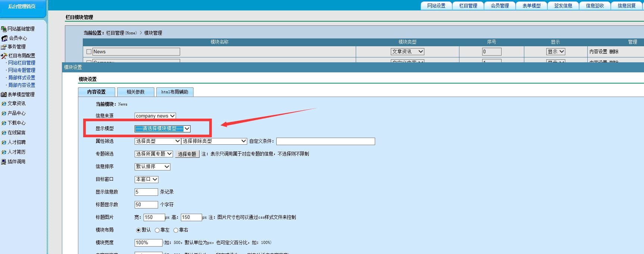
Task: Click the 文章资讯 icon in the sidebar
Action: tap(4, 104)
